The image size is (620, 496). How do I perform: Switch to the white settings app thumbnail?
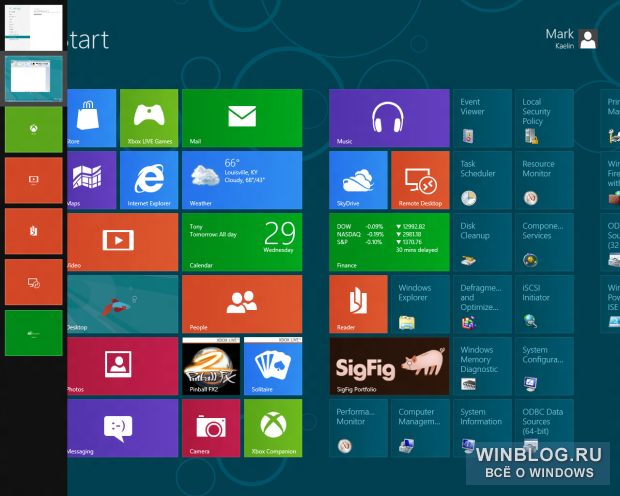[34, 27]
